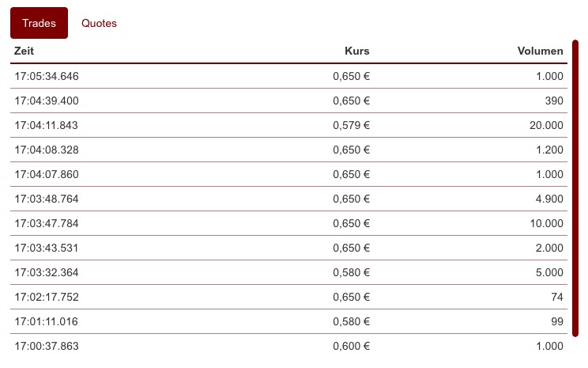
Task: Click the 0,579 € price cell
Action: (x=352, y=125)
